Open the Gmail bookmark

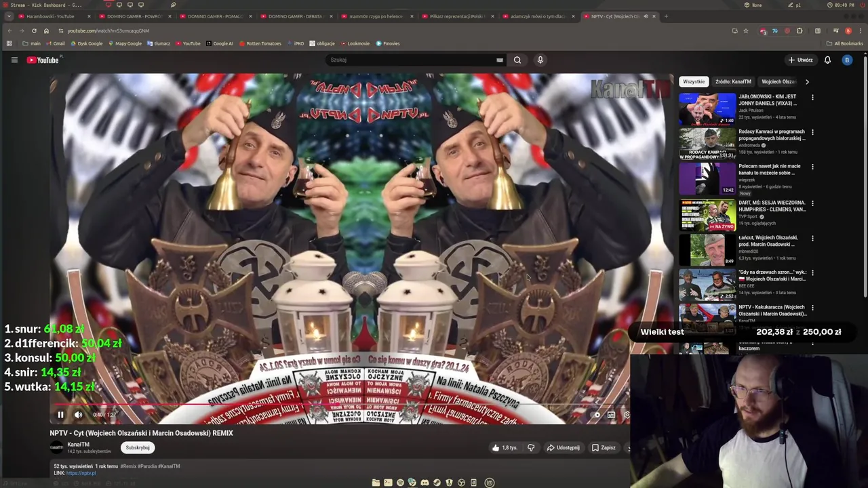point(56,43)
